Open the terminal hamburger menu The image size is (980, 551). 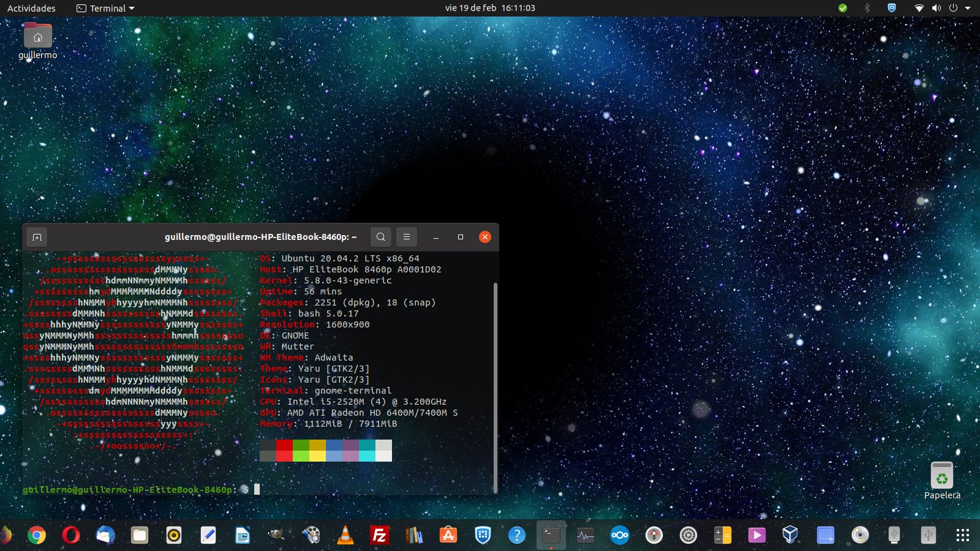click(x=406, y=237)
